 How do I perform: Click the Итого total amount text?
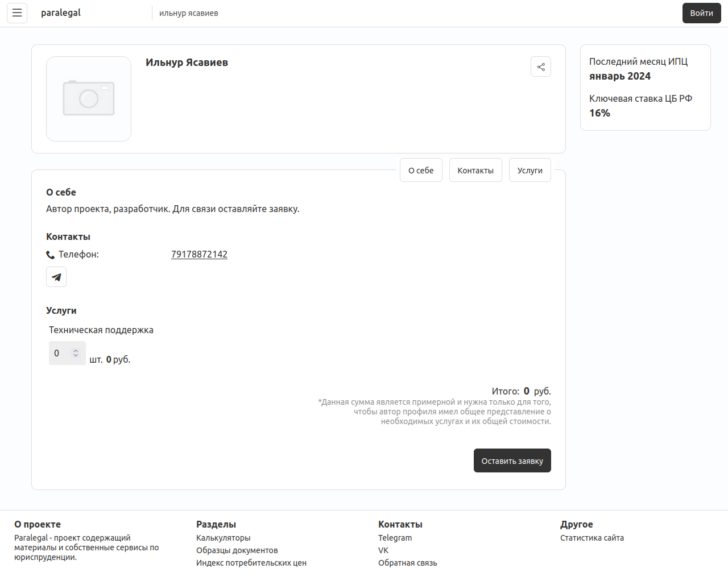point(522,391)
